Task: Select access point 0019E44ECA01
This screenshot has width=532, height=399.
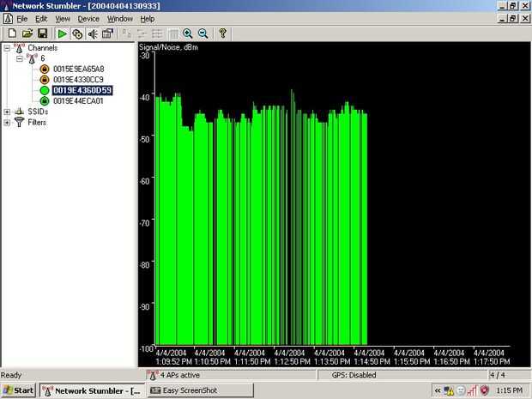Action: (x=78, y=101)
